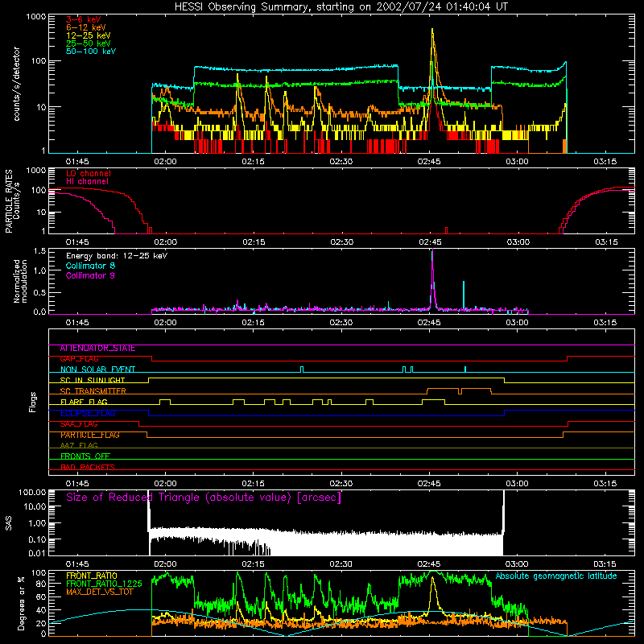
Task: Click the PARTICLE_FLAG label
Action: point(90,435)
